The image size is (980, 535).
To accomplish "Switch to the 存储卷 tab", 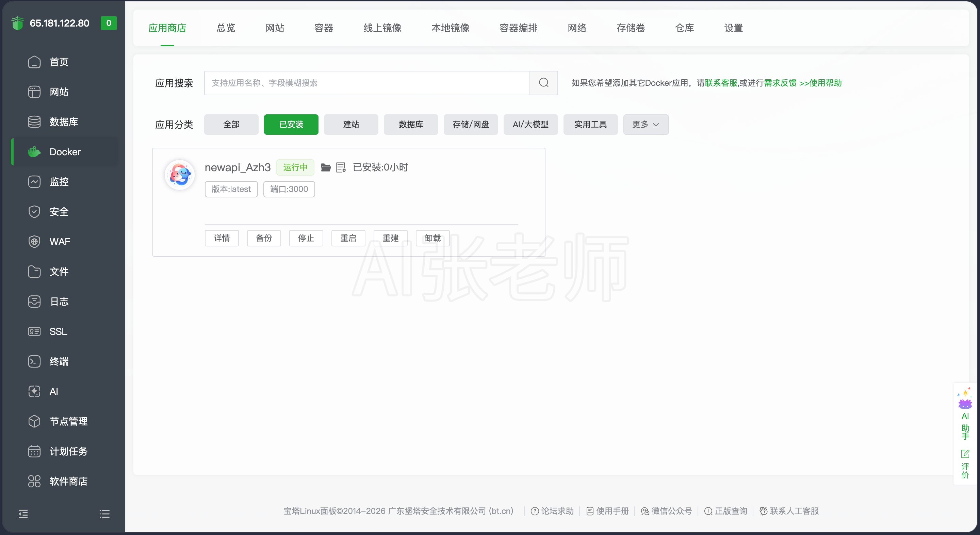I will pos(631,28).
